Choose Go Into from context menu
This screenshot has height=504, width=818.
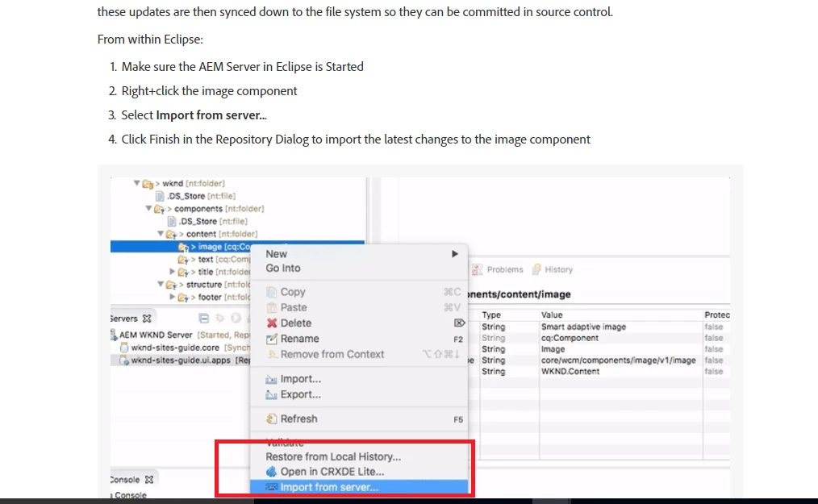coord(283,269)
